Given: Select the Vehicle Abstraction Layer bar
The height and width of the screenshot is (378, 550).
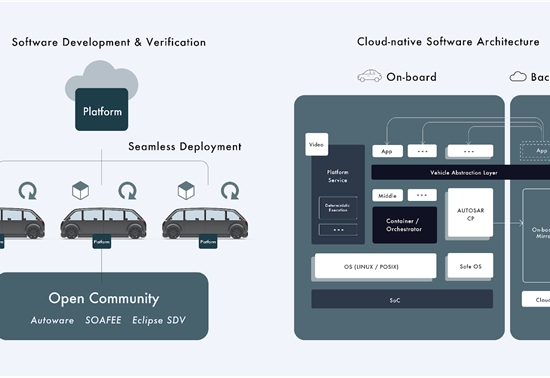Looking at the screenshot, I should [461, 173].
